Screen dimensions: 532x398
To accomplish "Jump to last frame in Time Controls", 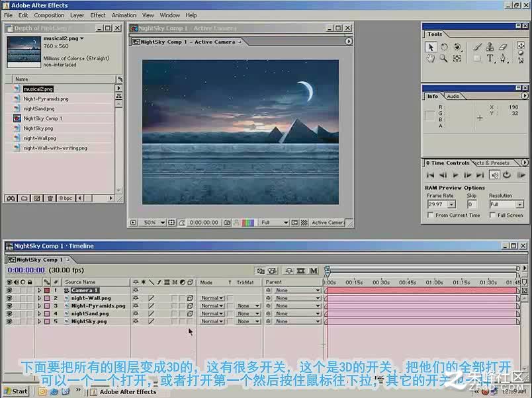I will tap(480, 175).
